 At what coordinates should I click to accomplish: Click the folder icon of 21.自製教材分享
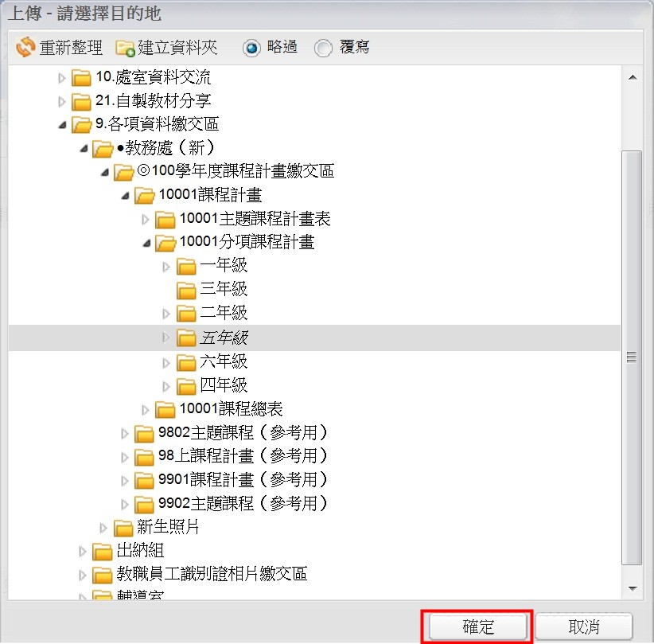pyautogui.click(x=81, y=101)
